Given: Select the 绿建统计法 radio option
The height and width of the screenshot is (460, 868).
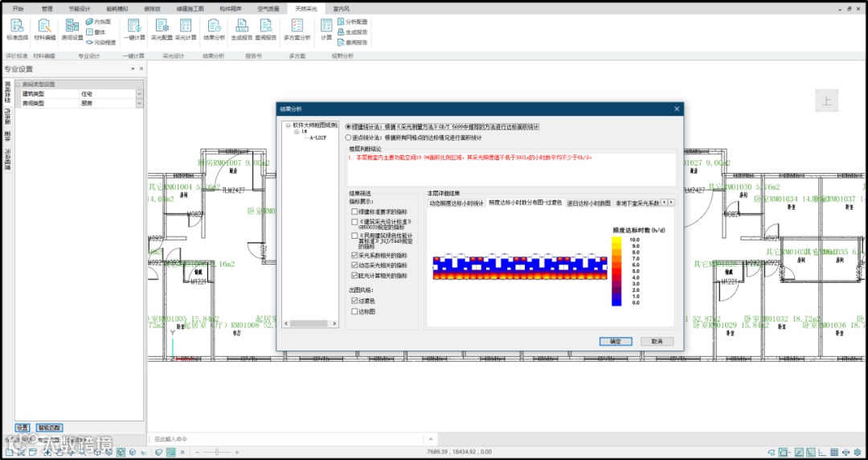Looking at the screenshot, I should [x=348, y=127].
